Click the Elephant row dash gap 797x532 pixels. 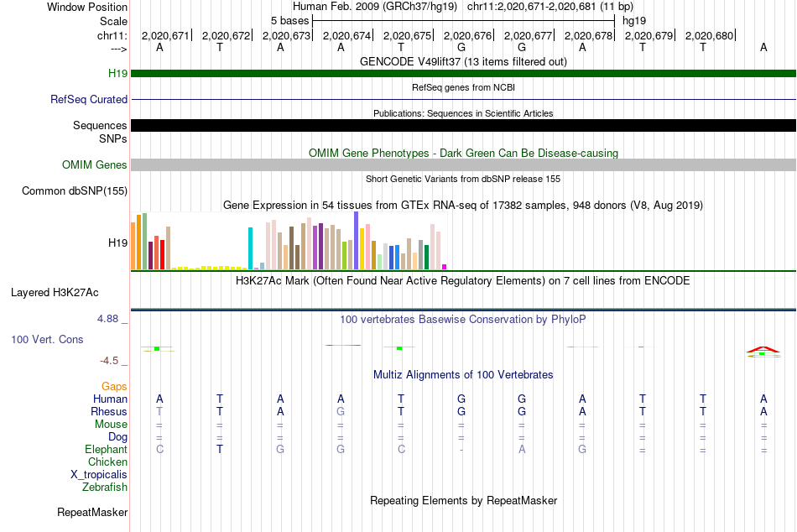[461, 450]
